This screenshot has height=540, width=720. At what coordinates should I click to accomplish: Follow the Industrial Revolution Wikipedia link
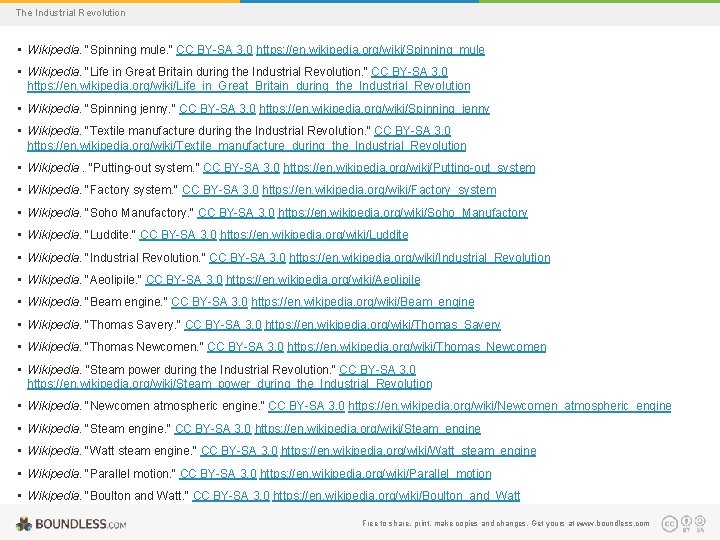coord(420,258)
